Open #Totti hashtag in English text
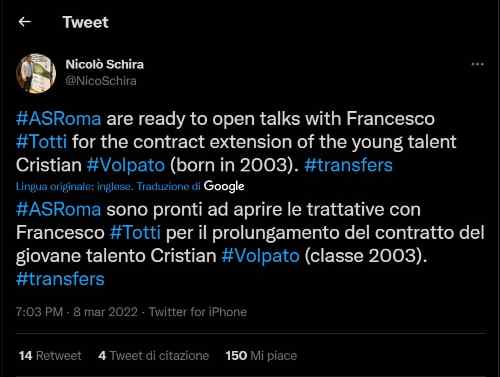This screenshot has width=500, height=377. tap(42, 142)
